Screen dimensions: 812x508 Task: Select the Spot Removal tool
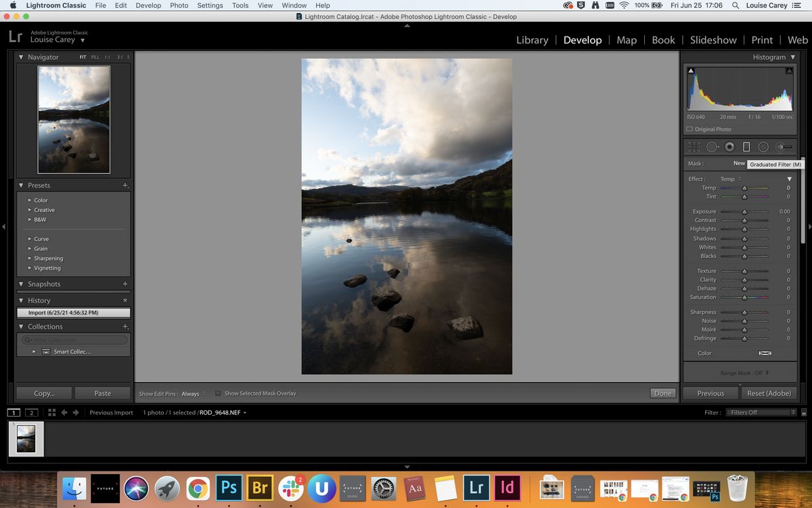pyautogui.click(x=712, y=146)
